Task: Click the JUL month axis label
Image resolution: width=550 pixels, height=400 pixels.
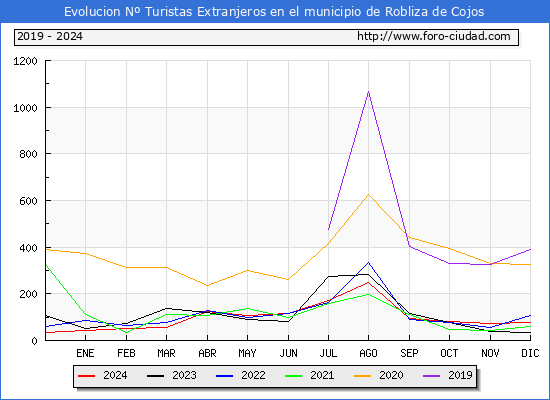Action: pyautogui.click(x=328, y=353)
